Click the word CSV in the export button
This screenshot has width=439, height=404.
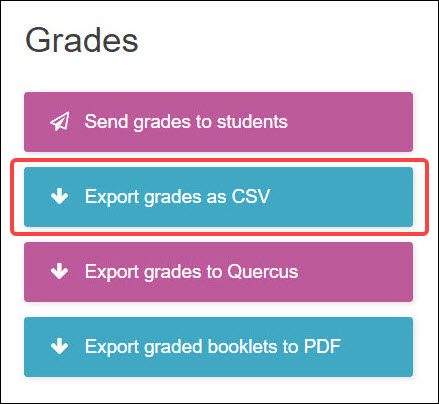(251, 196)
